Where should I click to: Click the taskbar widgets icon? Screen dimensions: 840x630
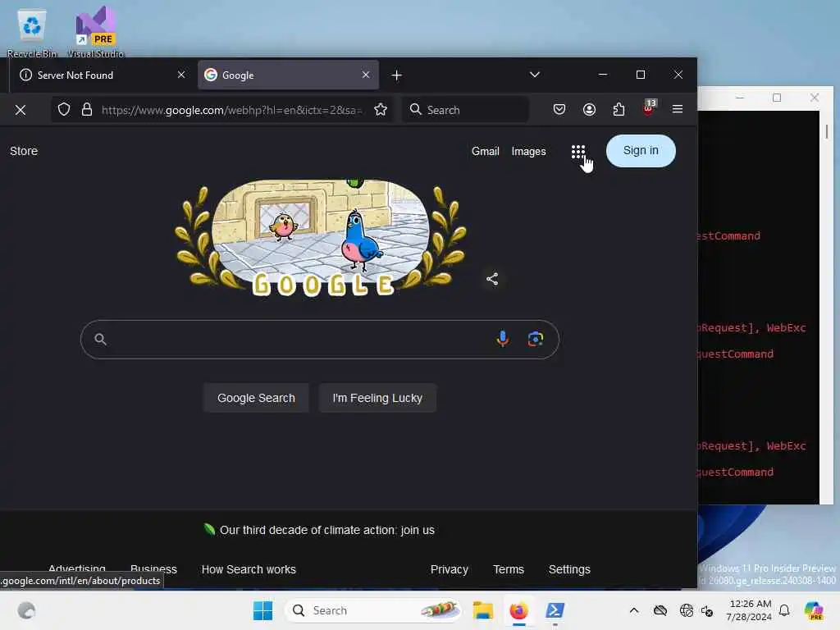tap(25, 610)
